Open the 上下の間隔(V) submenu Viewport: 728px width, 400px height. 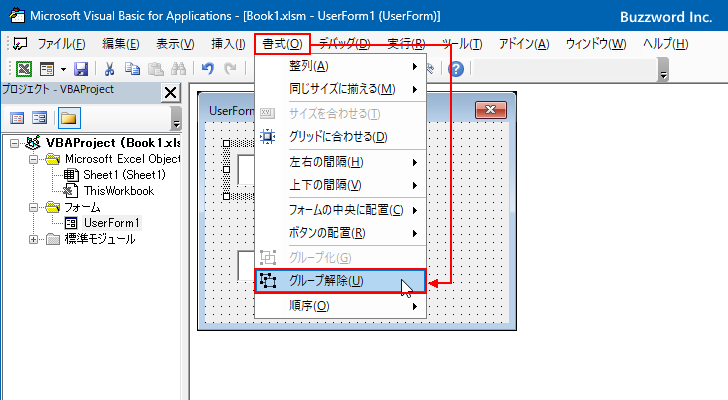[x=340, y=185]
